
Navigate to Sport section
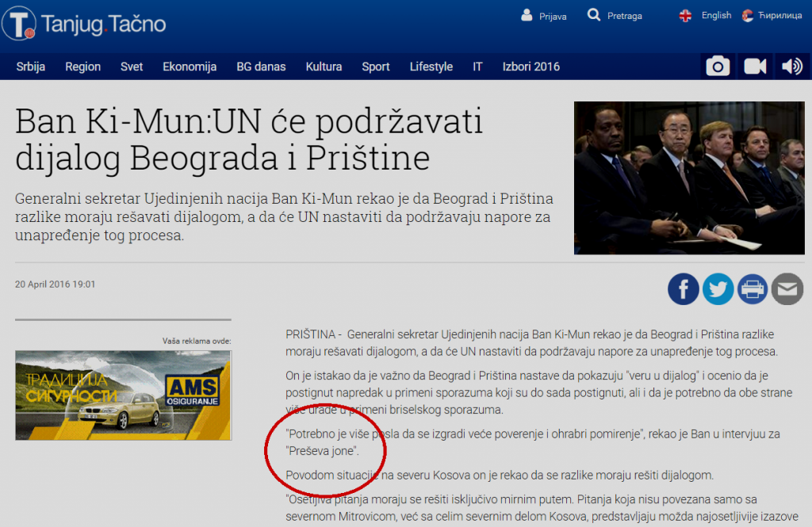tap(376, 67)
